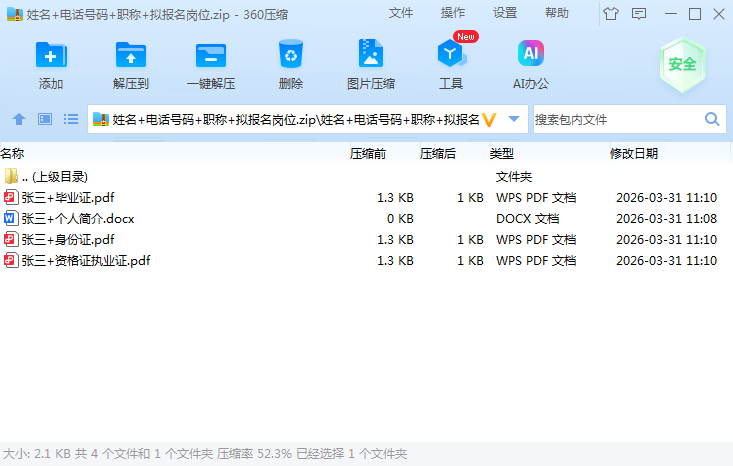Click the 删除 (Delete) trash icon
The height and width of the screenshot is (466, 733).
tap(291, 54)
